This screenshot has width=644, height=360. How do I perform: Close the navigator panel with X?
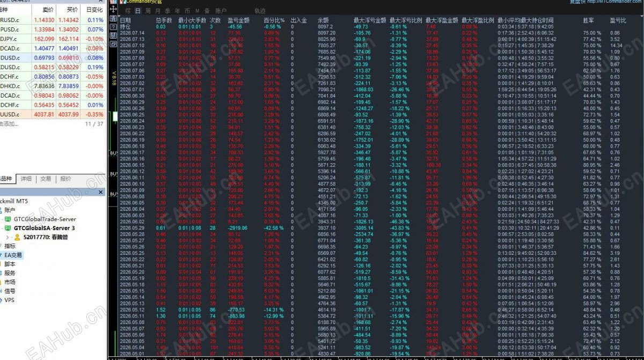(101, 192)
